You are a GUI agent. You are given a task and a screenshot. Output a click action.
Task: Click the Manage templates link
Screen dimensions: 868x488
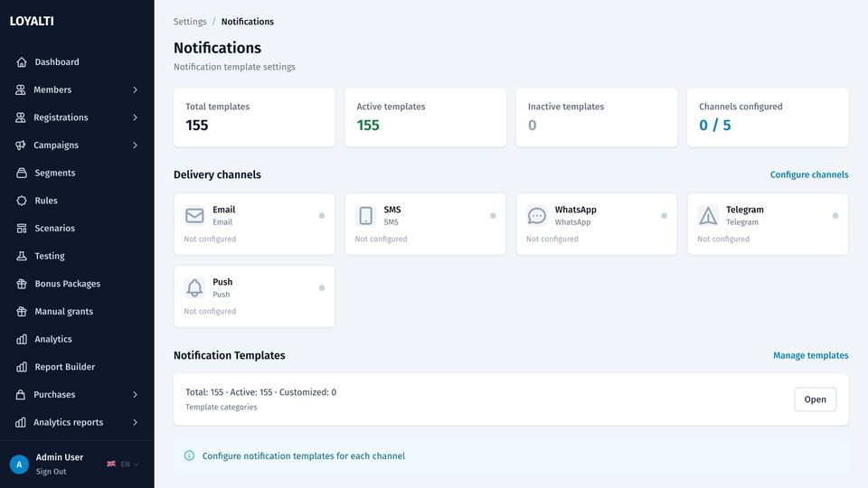810,356
